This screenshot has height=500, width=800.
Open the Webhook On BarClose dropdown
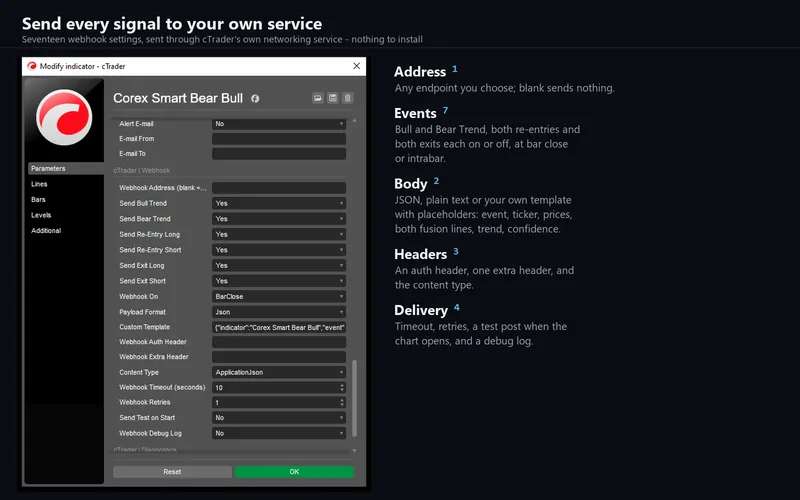(x=279, y=296)
